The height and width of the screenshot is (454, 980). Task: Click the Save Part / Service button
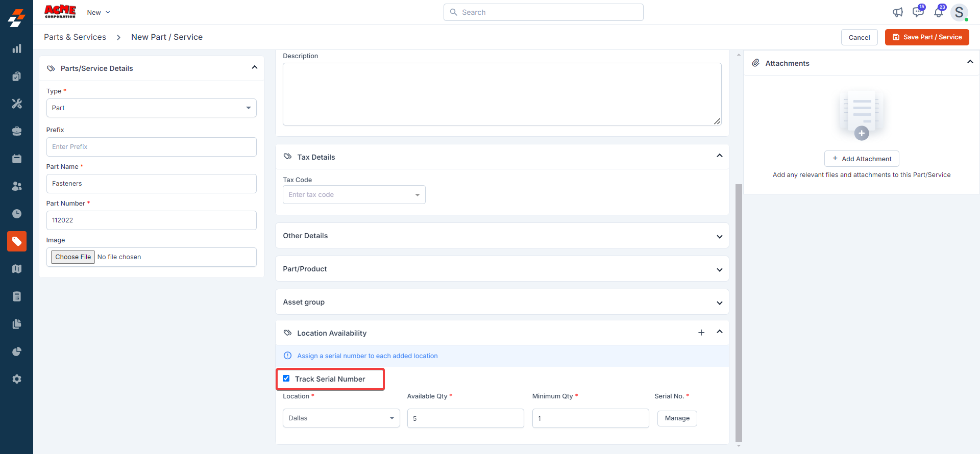926,37
